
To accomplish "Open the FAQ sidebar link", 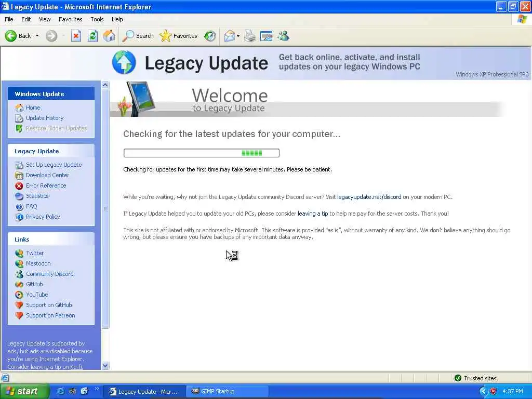I will 32,206.
